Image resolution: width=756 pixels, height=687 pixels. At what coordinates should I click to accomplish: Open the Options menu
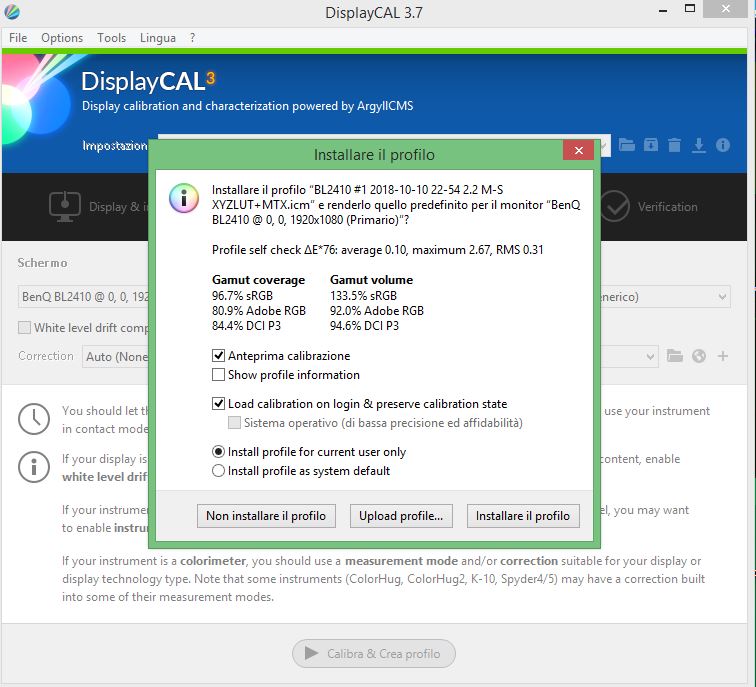(x=62, y=38)
